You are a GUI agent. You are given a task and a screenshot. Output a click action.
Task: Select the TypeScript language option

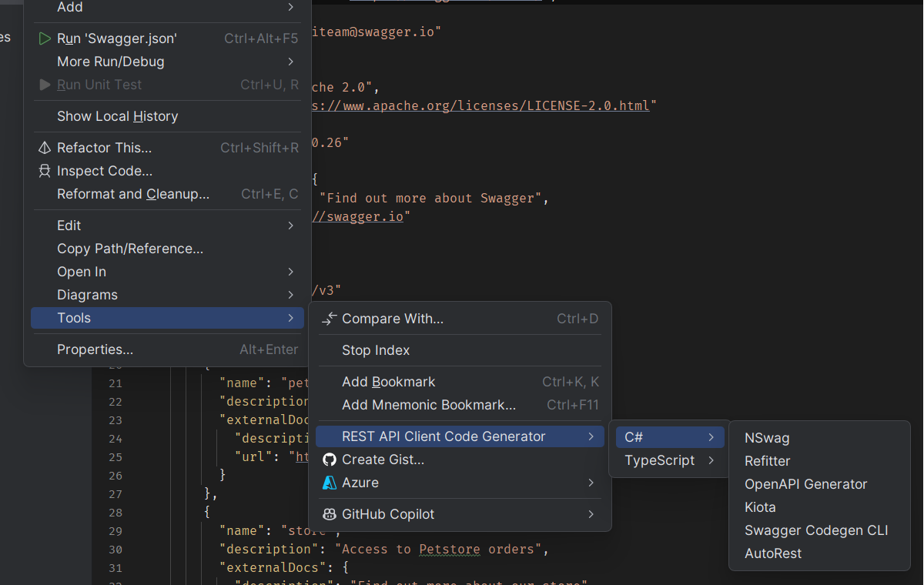(x=670, y=460)
